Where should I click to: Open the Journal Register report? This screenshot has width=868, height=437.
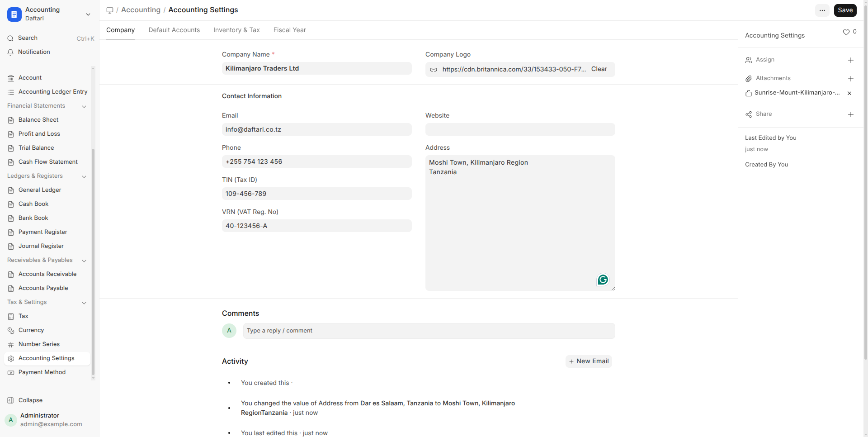click(x=47, y=246)
